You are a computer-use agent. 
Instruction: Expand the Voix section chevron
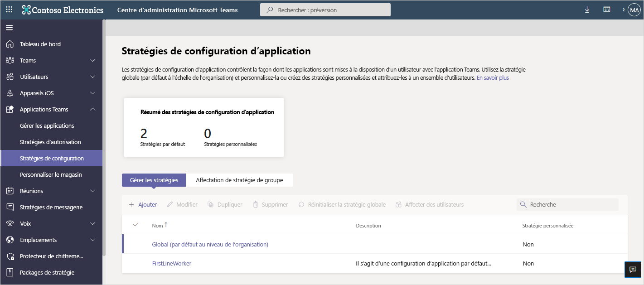[93, 223]
